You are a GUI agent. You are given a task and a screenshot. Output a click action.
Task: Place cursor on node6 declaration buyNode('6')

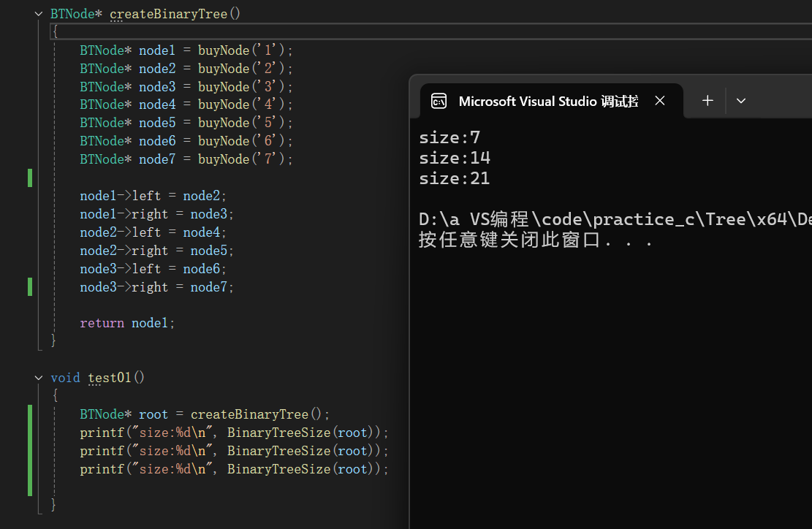click(x=186, y=141)
